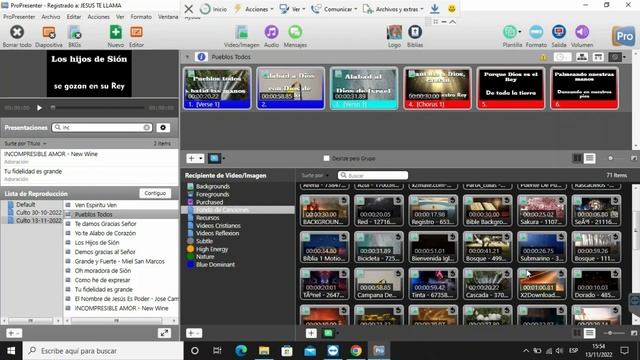The image size is (640, 360).
Task: Click the Pro logo icon
Action: (x=623, y=36)
